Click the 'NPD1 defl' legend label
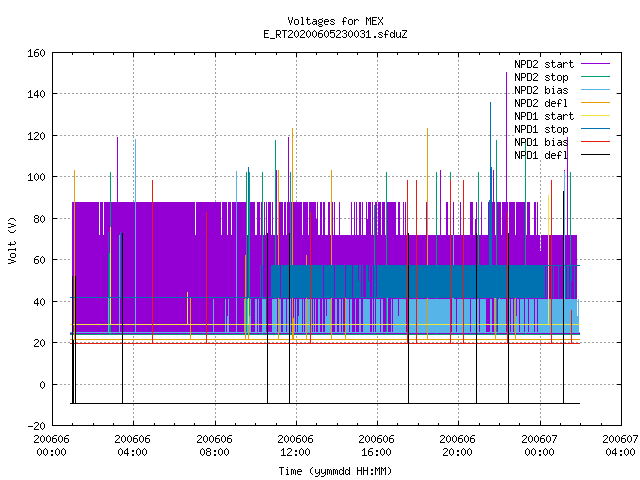Image resolution: width=640 pixels, height=480 pixels. click(x=541, y=156)
